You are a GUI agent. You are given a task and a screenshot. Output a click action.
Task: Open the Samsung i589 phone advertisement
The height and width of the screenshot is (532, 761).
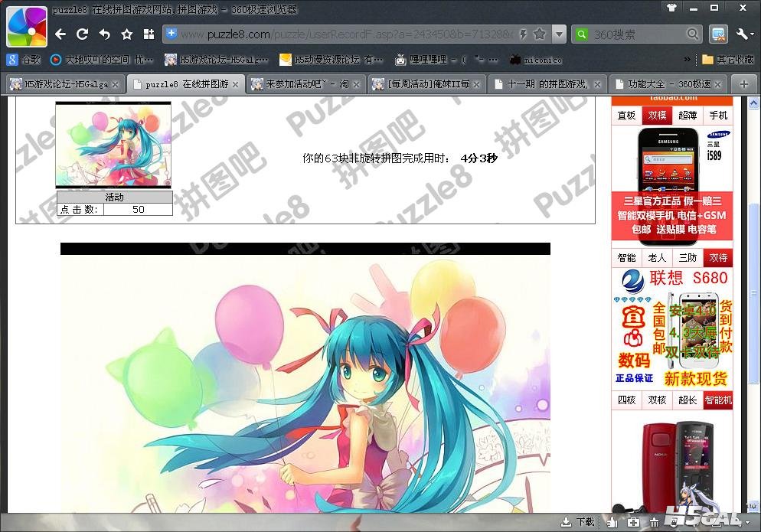point(672,187)
